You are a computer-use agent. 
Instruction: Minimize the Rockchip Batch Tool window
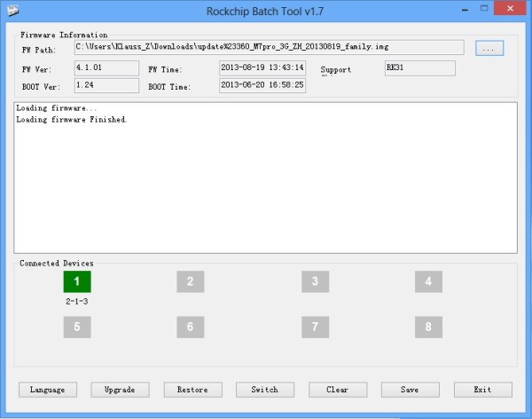pyautogui.click(x=465, y=9)
